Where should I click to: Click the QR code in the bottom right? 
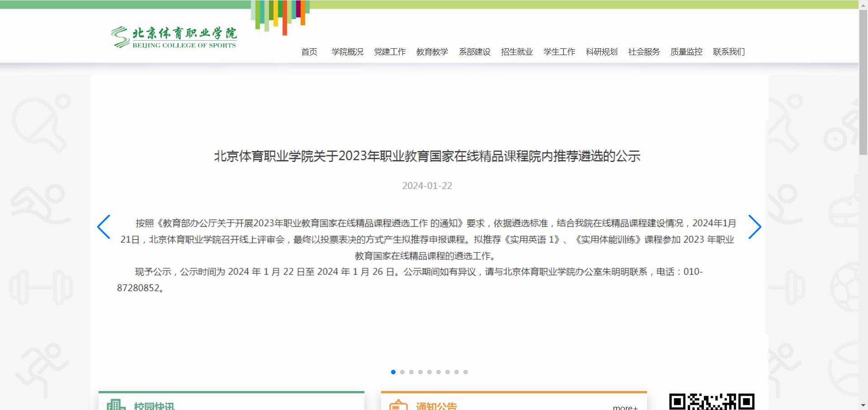712,401
